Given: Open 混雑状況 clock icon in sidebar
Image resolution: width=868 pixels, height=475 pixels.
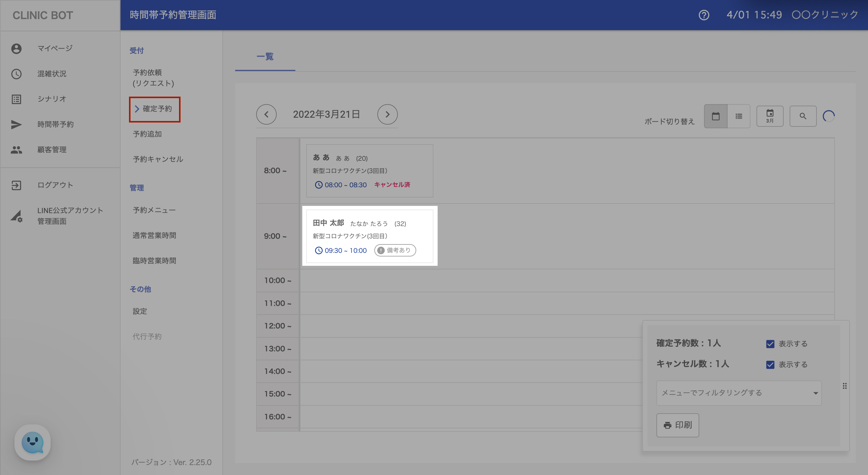Looking at the screenshot, I should coord(16,74).
